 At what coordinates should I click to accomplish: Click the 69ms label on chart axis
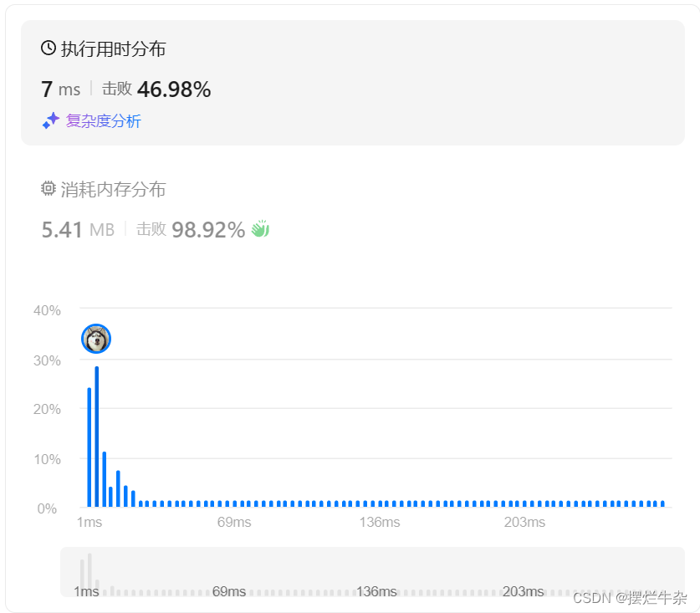234,522
